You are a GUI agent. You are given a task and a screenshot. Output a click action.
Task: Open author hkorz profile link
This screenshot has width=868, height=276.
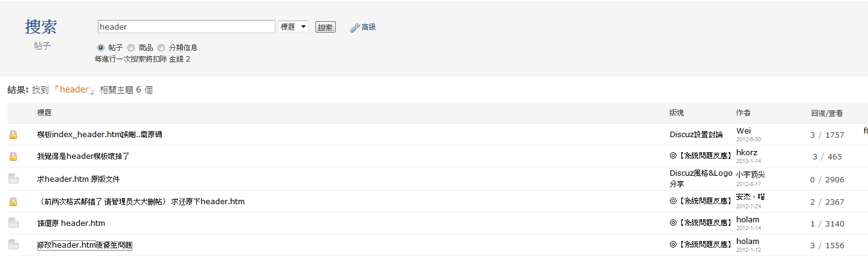(747, 152)
